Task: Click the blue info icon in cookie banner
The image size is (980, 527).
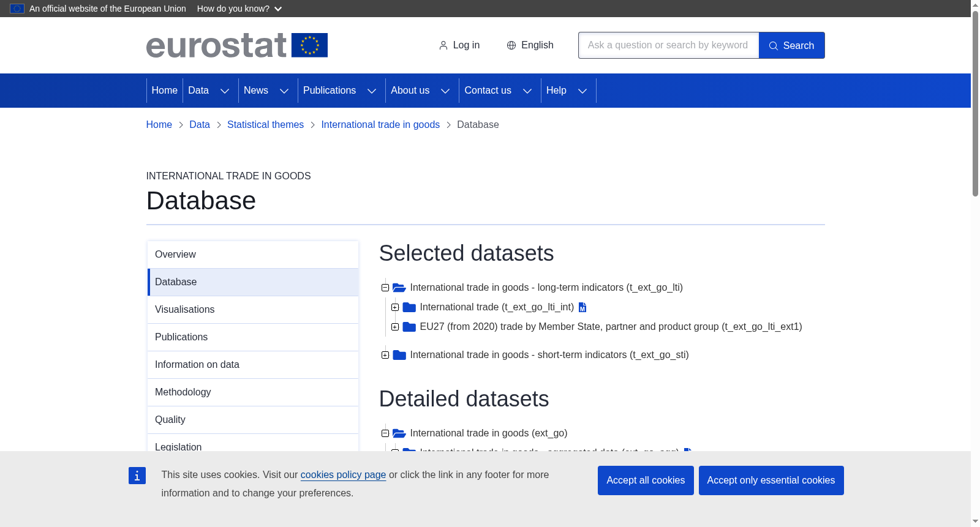Action: coord(137,476)
